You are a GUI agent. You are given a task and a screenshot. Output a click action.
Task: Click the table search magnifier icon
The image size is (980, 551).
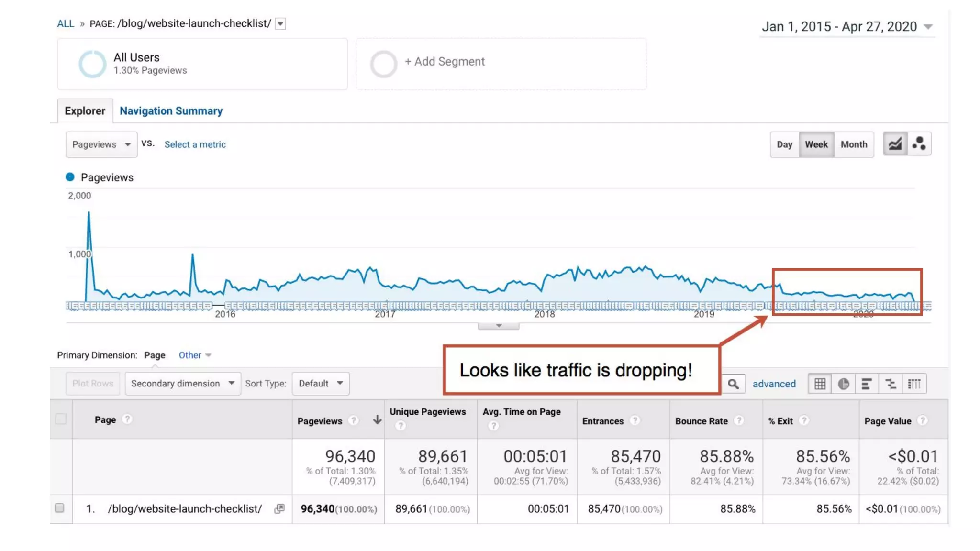pos(733,384)
